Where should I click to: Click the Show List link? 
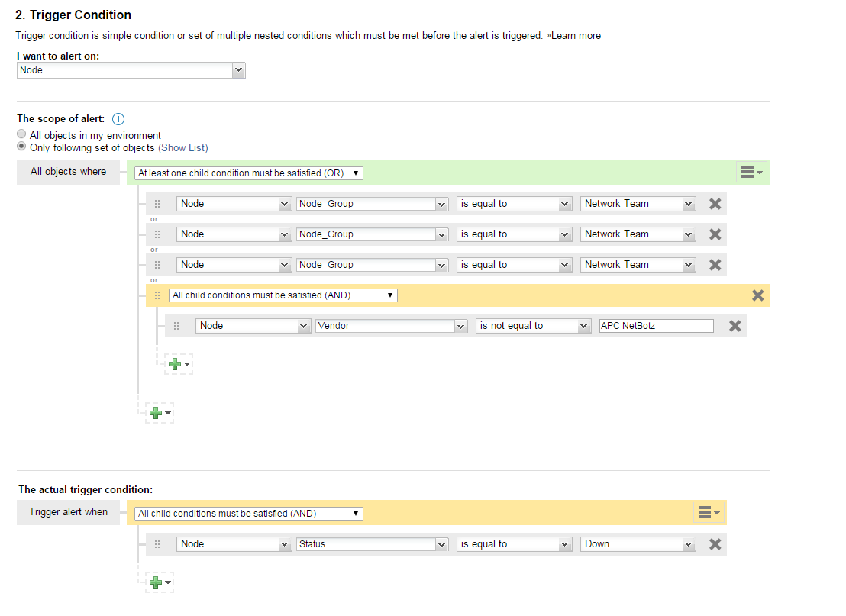183,147
